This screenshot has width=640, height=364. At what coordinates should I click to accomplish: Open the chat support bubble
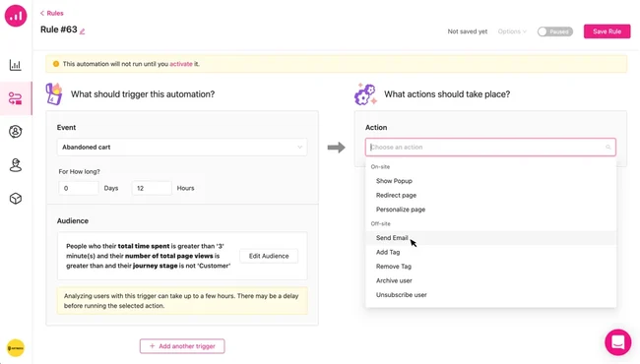click(618, 342)
